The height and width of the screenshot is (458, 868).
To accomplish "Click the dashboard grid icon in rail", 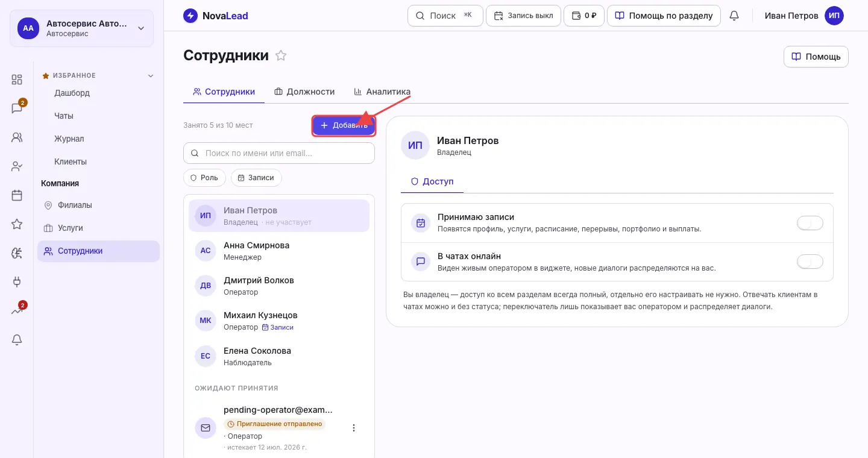I will coord(17,80).
